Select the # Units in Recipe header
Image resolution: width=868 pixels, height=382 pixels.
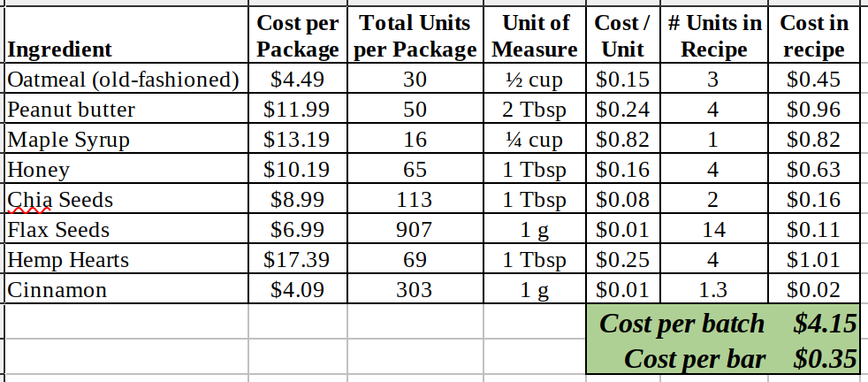713,35
